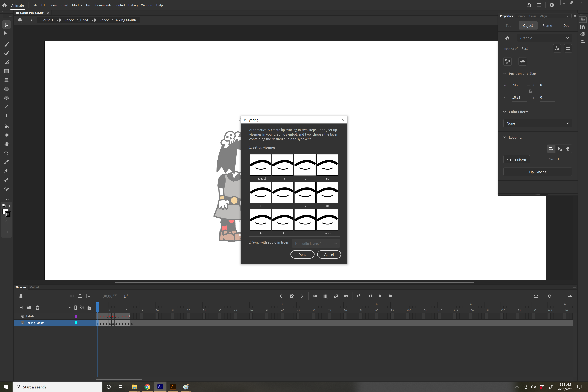Screen dimensions: 588x392
Task: Click Cancel in Lip Syncing dialog
Action: tap(329, 255)
